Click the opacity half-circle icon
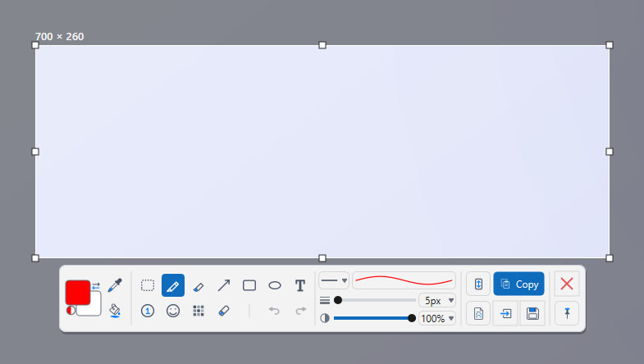 pyautogui.click(x=325, y=318)
